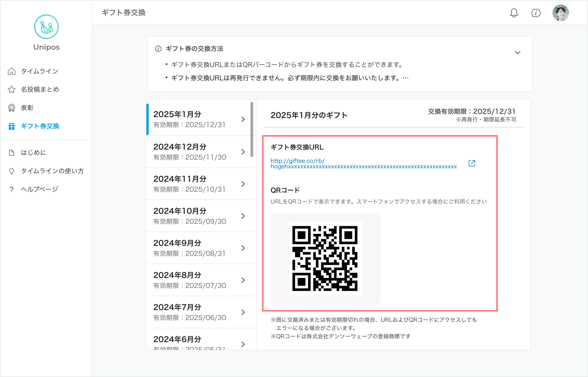Click the ギフト券交換URL label

(297, 147)
